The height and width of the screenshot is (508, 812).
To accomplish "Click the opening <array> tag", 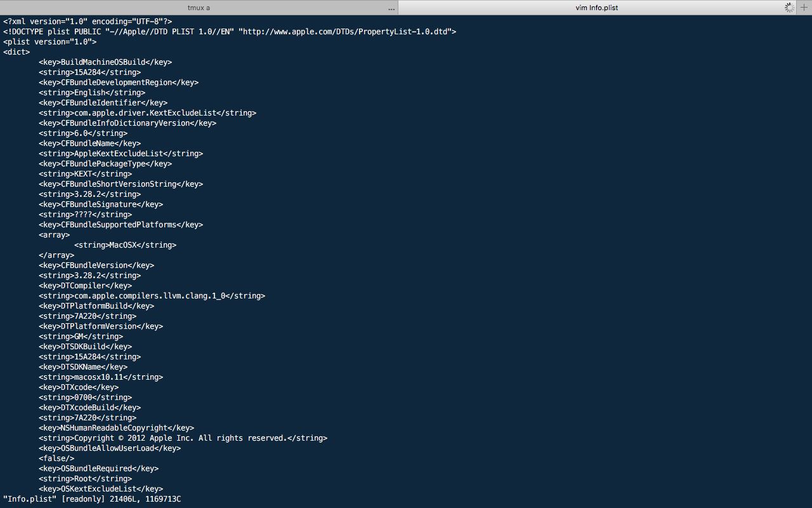I will pos(54,235).
